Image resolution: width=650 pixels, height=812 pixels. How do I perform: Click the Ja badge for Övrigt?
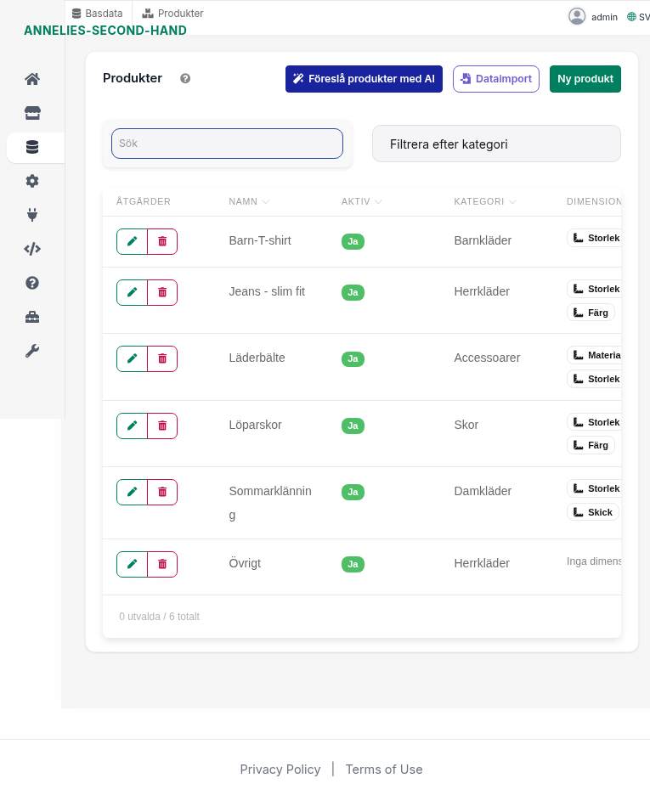[x=353, y=564]
